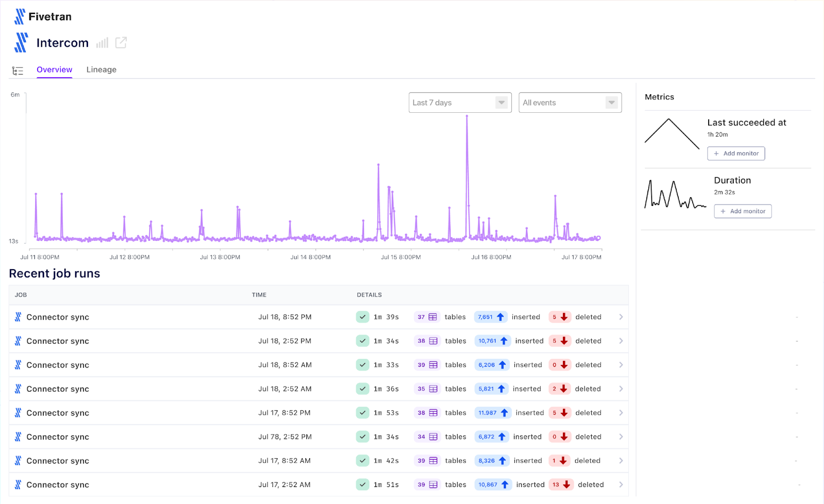
Task: Click the 2m 32s duration value
Action: point(724,192)
